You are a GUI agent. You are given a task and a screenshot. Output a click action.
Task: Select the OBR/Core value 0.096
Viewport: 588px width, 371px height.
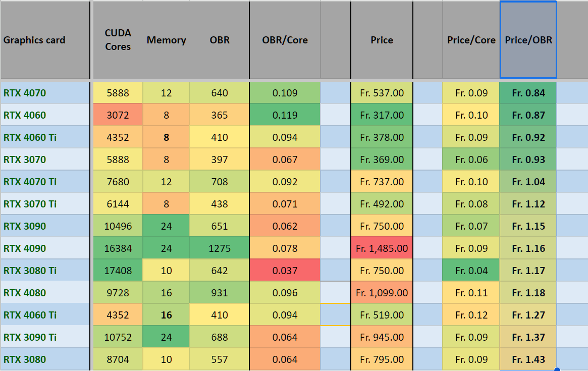click(x=285, y=293)
